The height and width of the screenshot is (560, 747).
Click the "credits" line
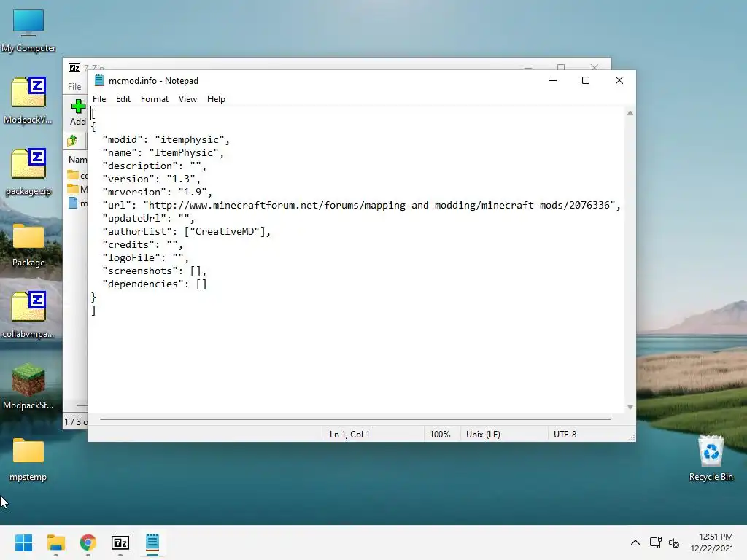[x=142, y=244]
